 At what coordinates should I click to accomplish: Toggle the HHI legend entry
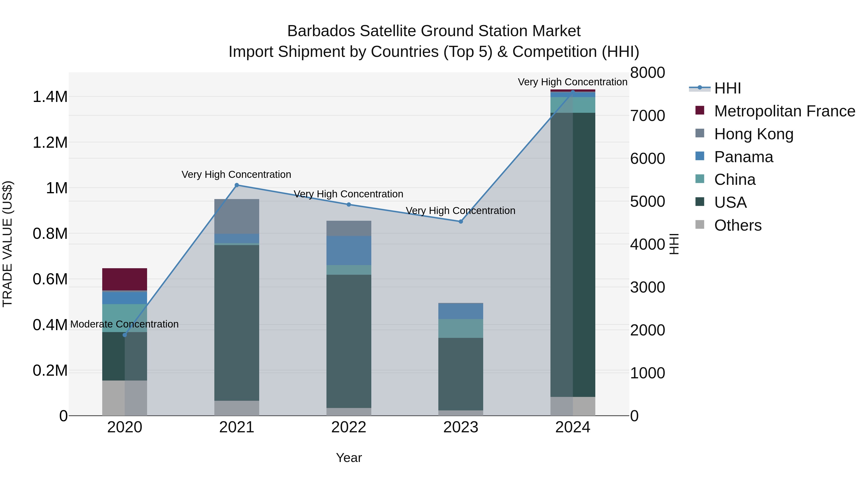tap(715, 88)
